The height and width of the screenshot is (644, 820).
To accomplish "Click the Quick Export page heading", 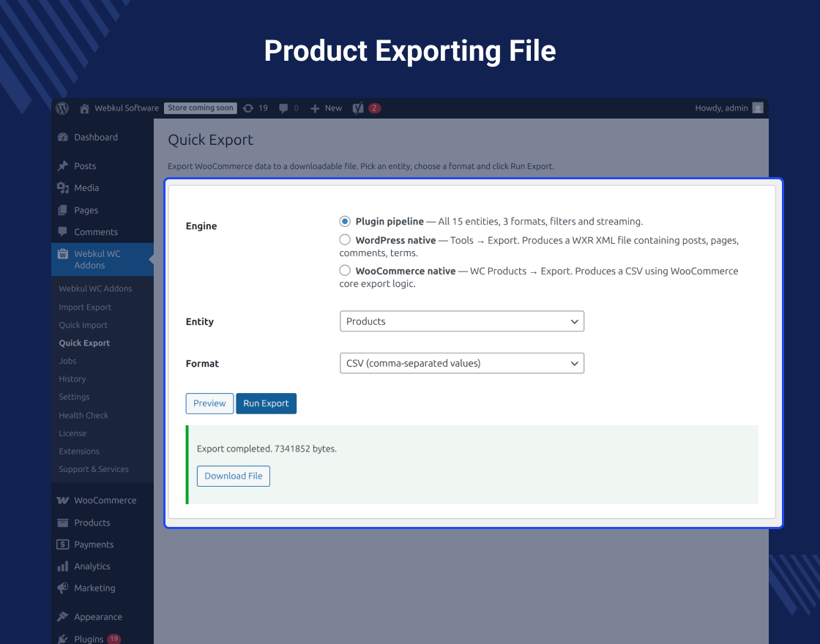I will [210, 140].
